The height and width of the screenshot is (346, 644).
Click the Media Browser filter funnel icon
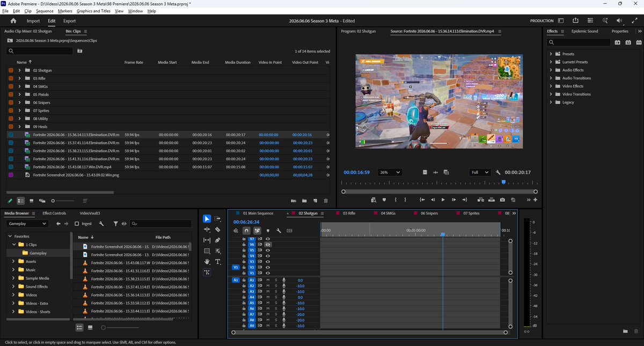pyautogui.click(x=116, y=224)
